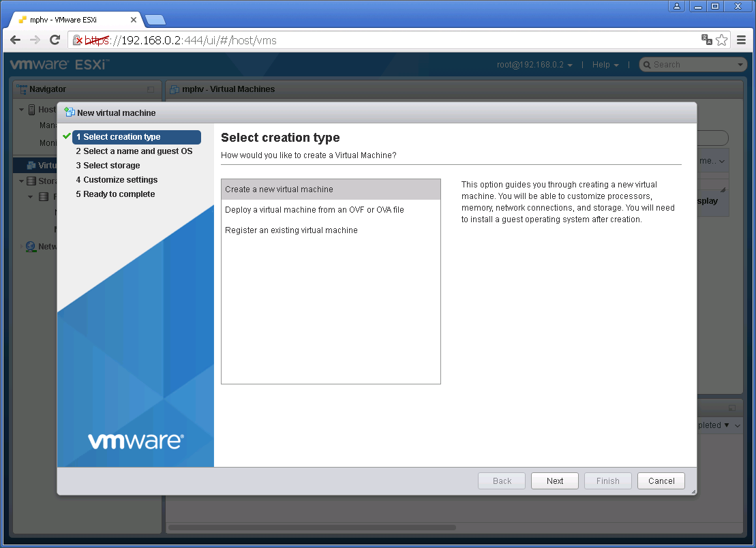Image resolution: width=756 pixels, height=548 pixels.
Task: Click the Next button in wizard
Action: pyautogui.click(x=554, y=481)
